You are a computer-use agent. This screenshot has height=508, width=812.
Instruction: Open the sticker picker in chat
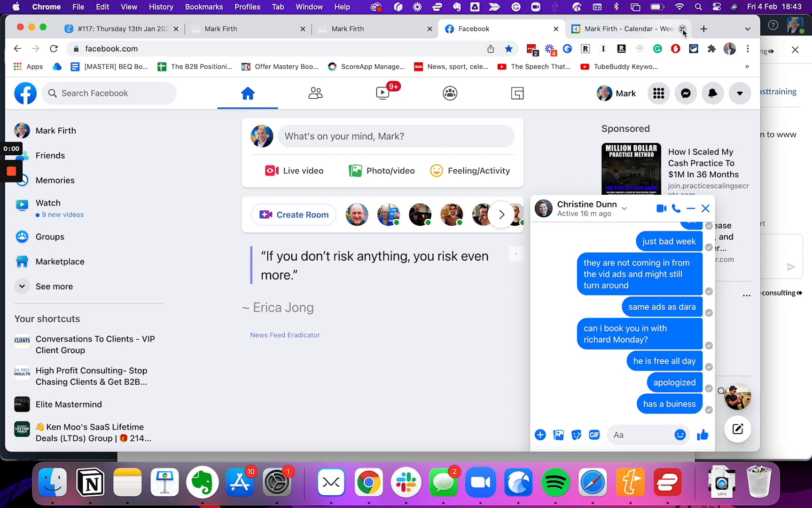(x=576, y=435)
